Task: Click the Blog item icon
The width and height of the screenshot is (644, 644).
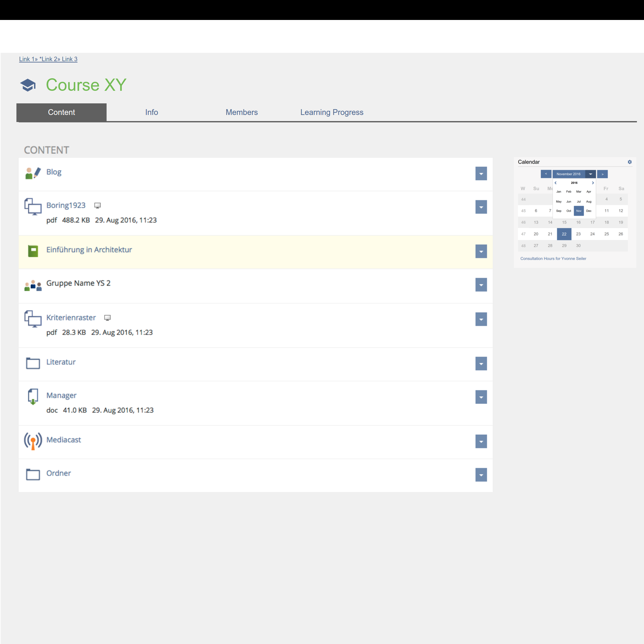Action: [33, 173]
